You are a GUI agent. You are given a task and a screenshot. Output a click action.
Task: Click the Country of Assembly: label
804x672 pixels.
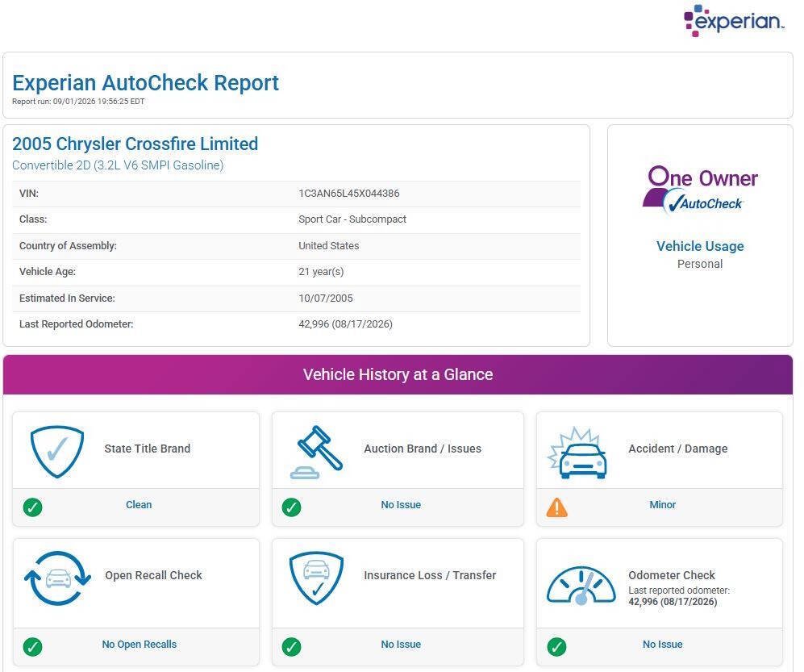[x=68, y=246]
